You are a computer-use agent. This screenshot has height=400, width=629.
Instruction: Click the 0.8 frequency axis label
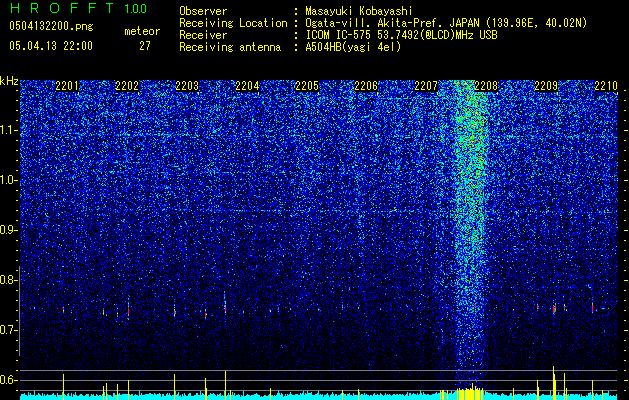(9, 280)
